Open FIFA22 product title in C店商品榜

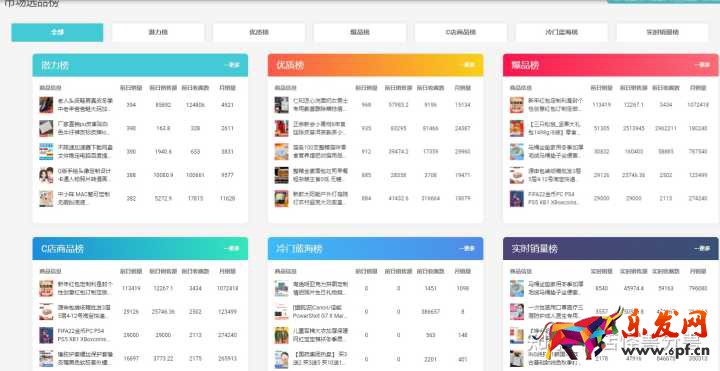[84, 335]
